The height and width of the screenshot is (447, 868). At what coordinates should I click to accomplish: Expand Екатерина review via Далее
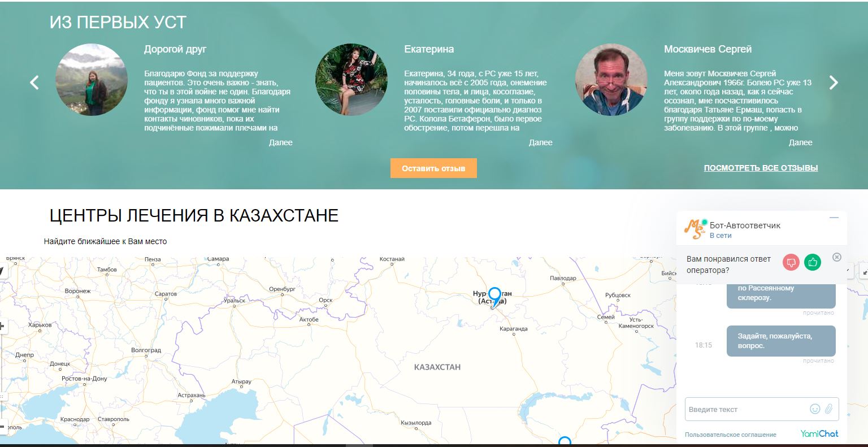pyautogui.click(x=541, y=142)
